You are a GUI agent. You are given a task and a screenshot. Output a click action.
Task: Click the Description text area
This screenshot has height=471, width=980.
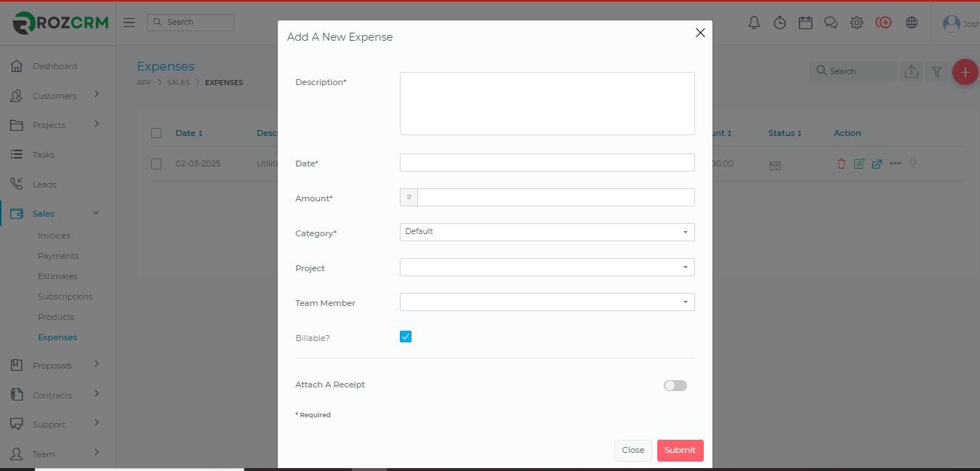547,103
